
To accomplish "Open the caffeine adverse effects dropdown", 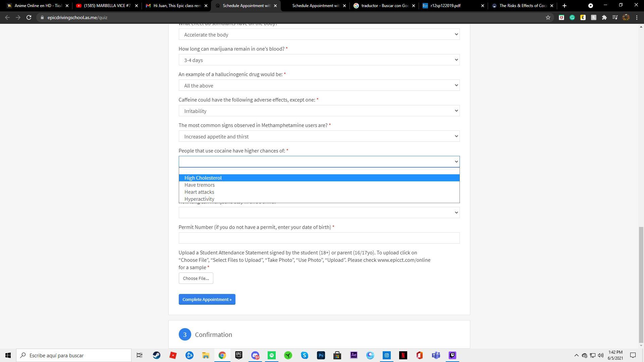I will pyautogui.click(x=319, y=111).
